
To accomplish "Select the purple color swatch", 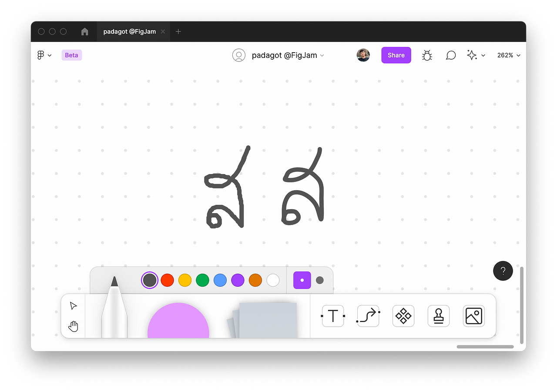I will click(238, 280).
